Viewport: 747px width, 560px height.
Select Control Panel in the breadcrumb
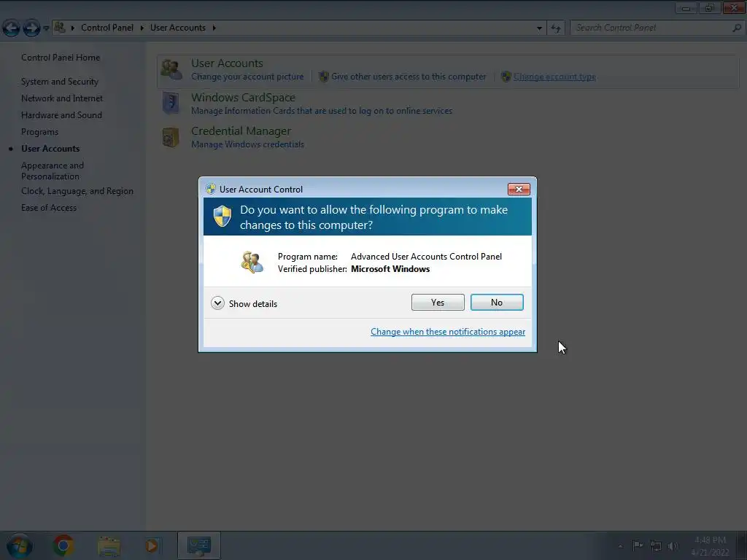click(x=107, y=28)
